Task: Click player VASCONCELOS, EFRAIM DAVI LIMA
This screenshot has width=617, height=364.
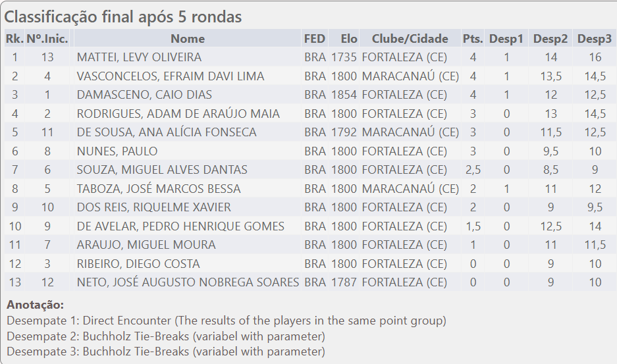Action: point(171,76)
